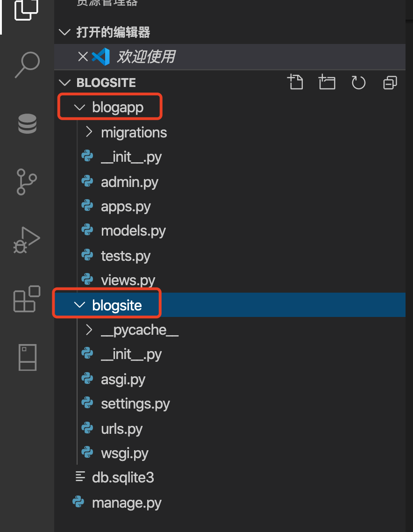Expand the __pycache__ folder

pyautogui.click(x=88, y=330)
